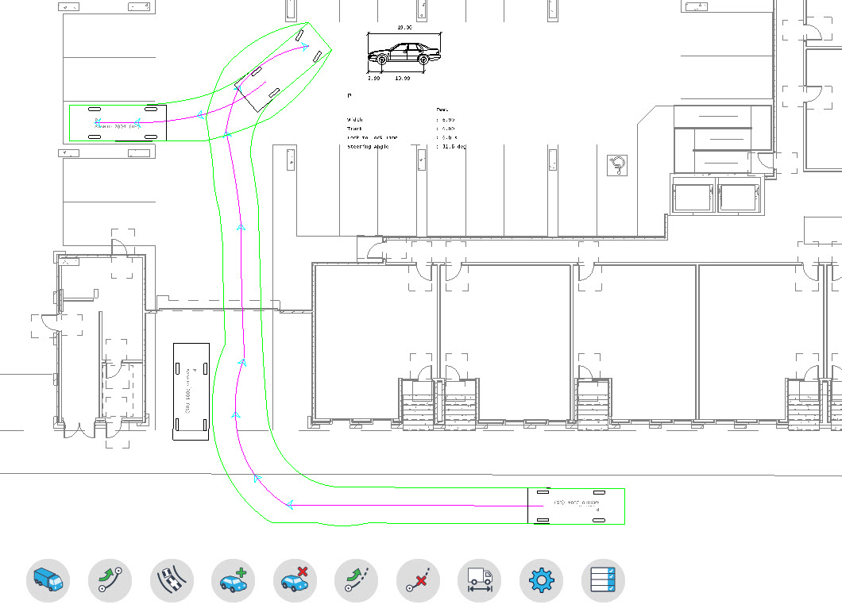Delete a path point using the point-remove icon
The height and width of the screenshot is (616, 842).
(x=417, y=581)
